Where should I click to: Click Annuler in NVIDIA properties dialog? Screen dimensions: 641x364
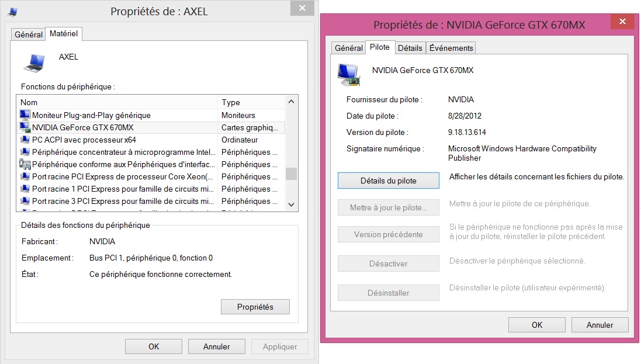tap(600, 325)
